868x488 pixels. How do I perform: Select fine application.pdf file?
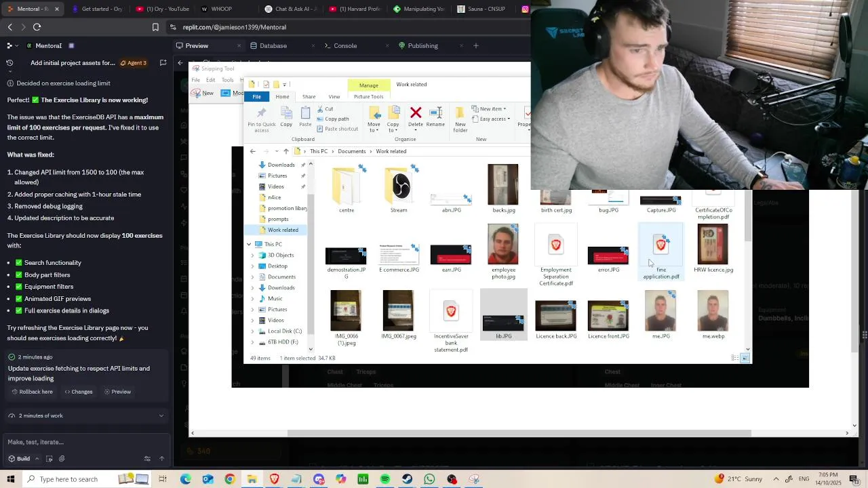[661, 252]
